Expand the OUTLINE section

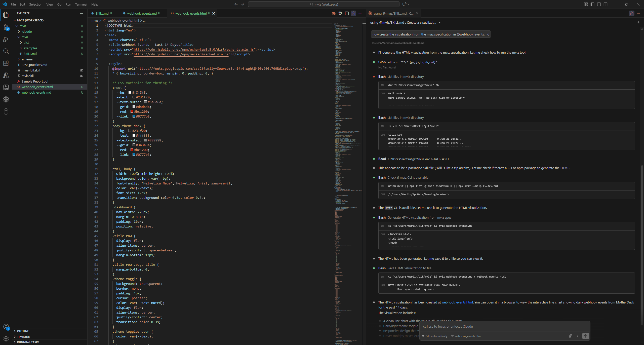[x=23, y=331]
